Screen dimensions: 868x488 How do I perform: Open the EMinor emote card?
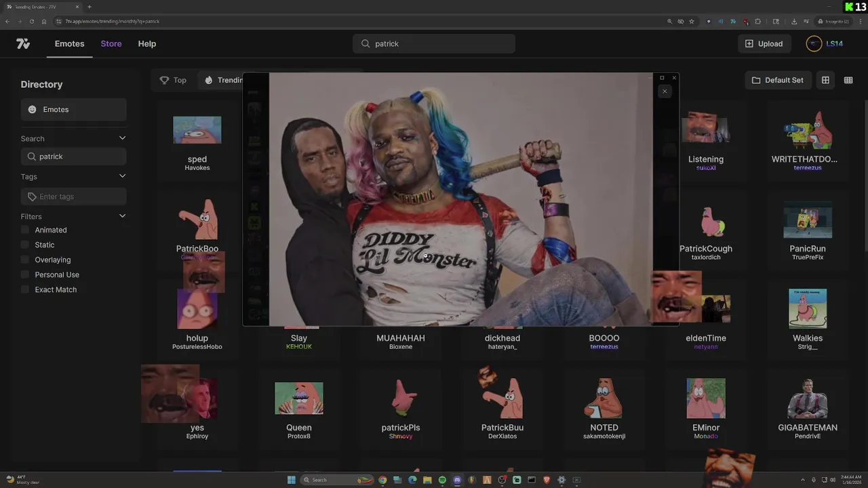pyautogui.click(x=706, y=410)
